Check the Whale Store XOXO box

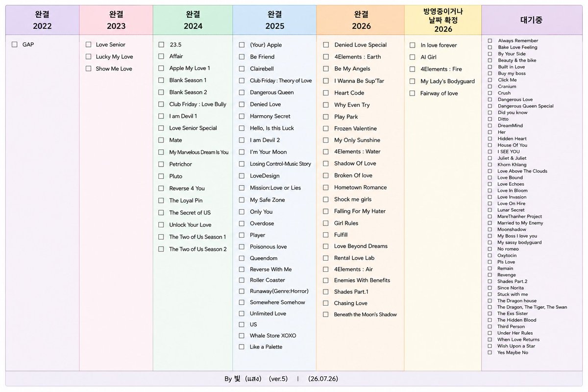point(242,336)
